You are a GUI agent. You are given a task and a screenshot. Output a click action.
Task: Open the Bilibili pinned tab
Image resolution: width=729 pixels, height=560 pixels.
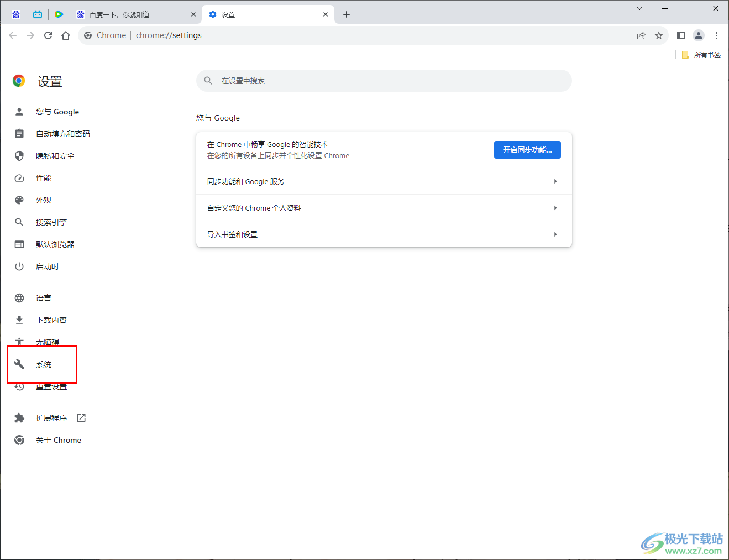(38, 14)
